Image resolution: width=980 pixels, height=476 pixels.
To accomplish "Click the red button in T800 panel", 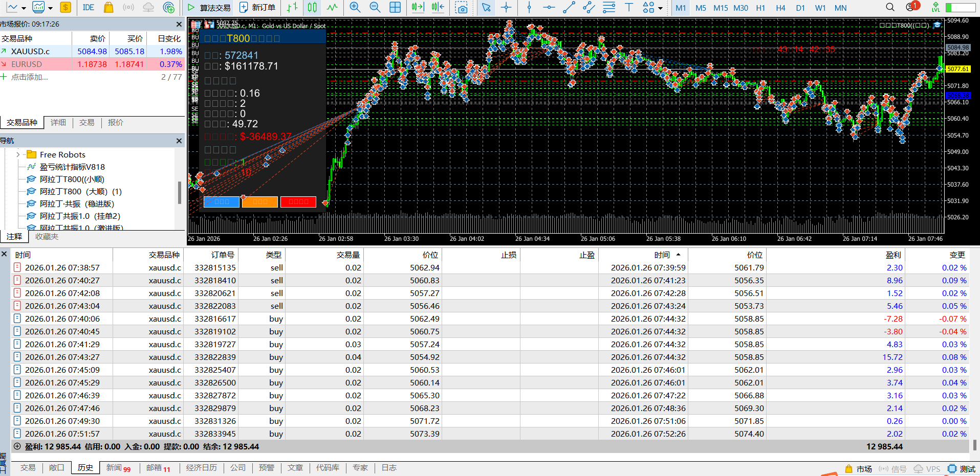I will tap(298, 202).
